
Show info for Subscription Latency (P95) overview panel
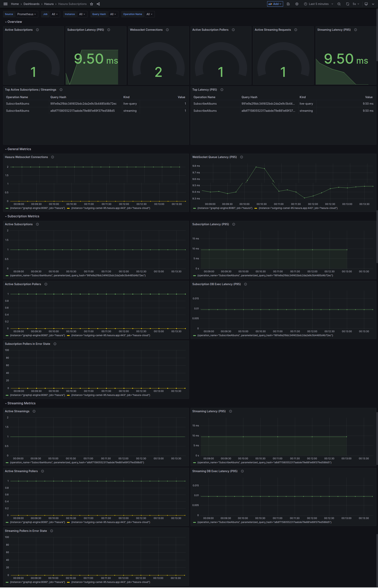point(108,30)
